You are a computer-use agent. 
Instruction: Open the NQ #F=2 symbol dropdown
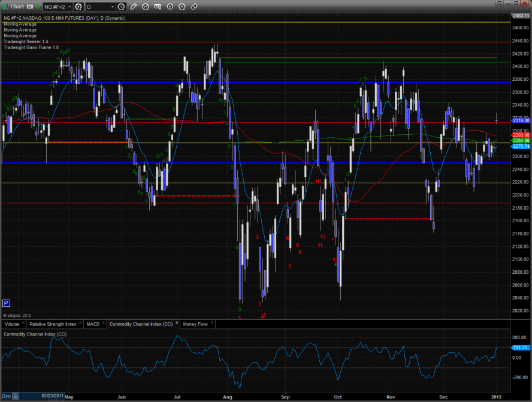(58, 7)
